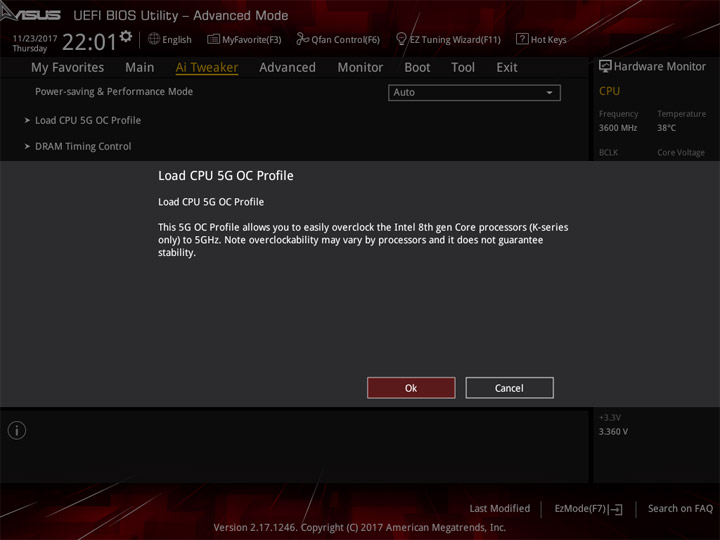
Task: Click the 3.360 V voltage value
Action: 613,432
